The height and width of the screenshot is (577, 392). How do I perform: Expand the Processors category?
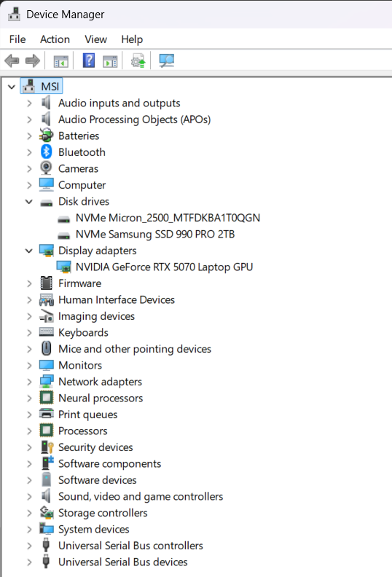pos(29,431)
